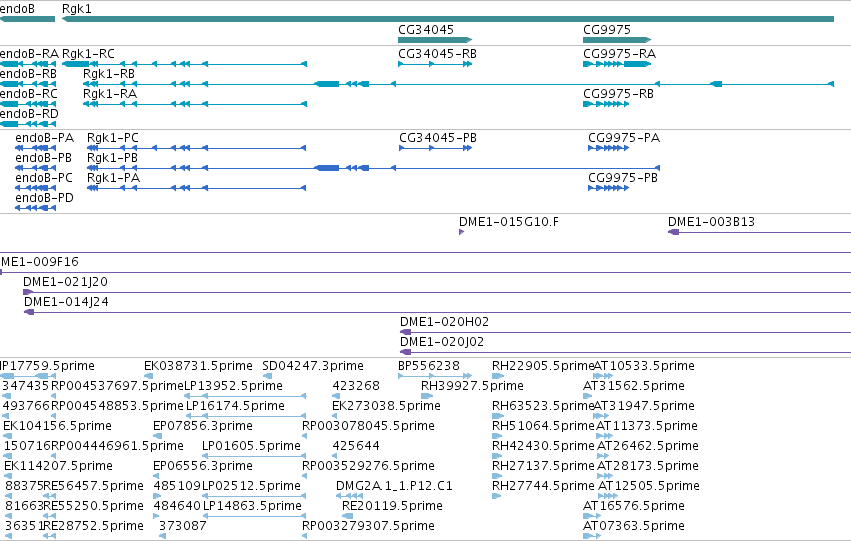
Task: Click the CG9975 gene arrow bar
Action: [617, 40]
